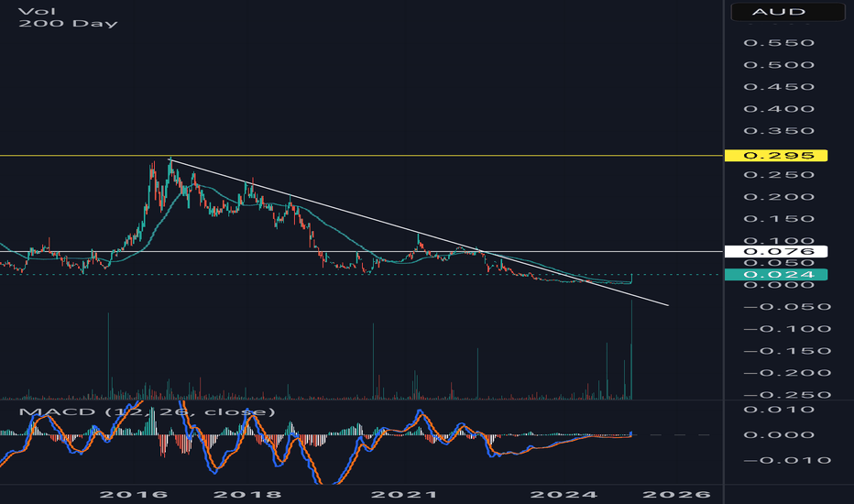Click the −0.010 MACD scale value
Image resolution: width=854 pixels, height=504 pixels.
tap(787, 460)
